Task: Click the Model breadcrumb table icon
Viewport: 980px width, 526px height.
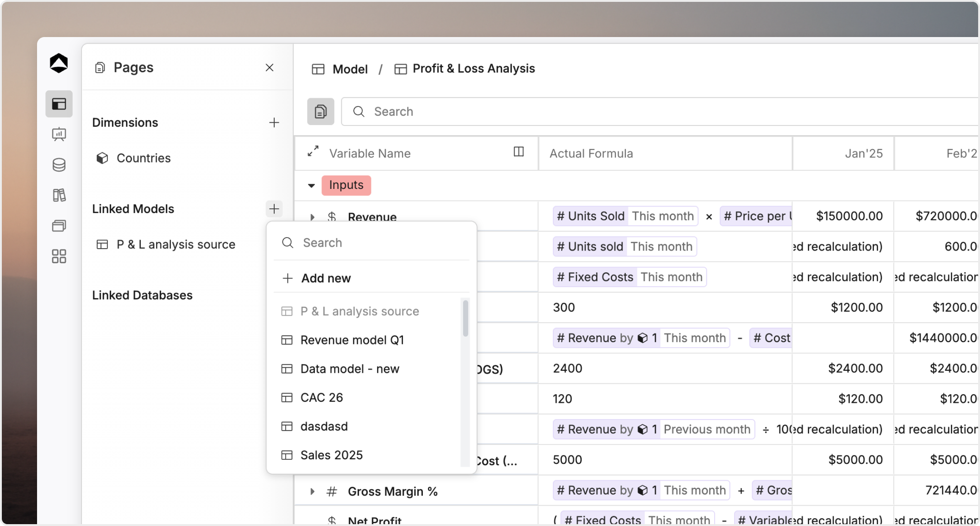Action: (318, 69)
